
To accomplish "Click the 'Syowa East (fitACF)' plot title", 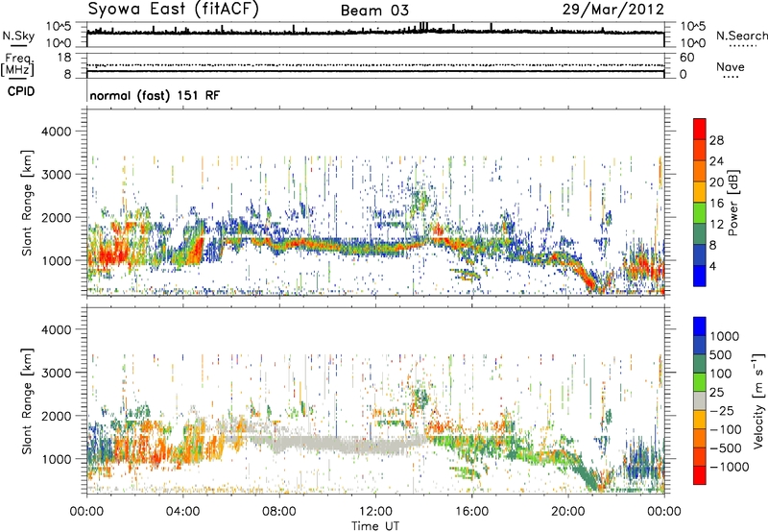I will [x=173, y=10].
